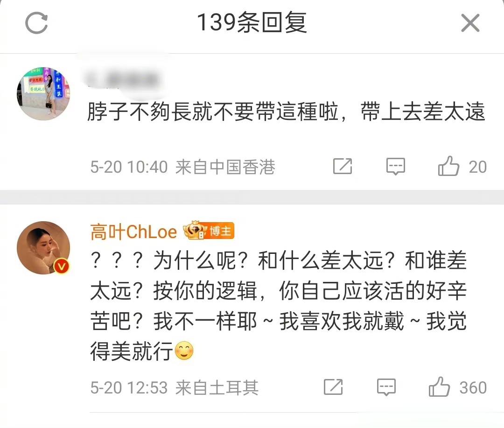Select 高叶ChLoe's reply text body
Viewport: 504px width, 428px height.
click(278, 306)
